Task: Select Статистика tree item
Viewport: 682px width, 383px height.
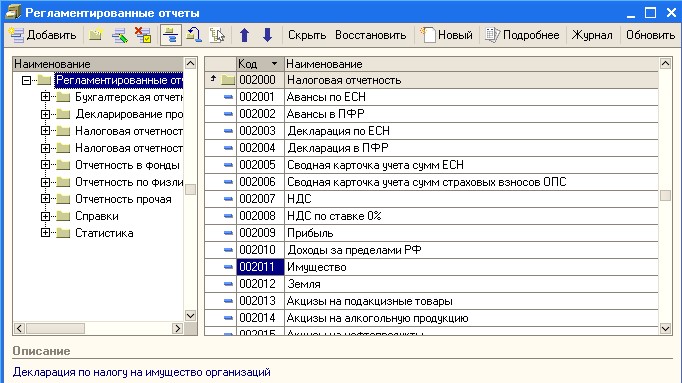Action: tap(104, 233)
